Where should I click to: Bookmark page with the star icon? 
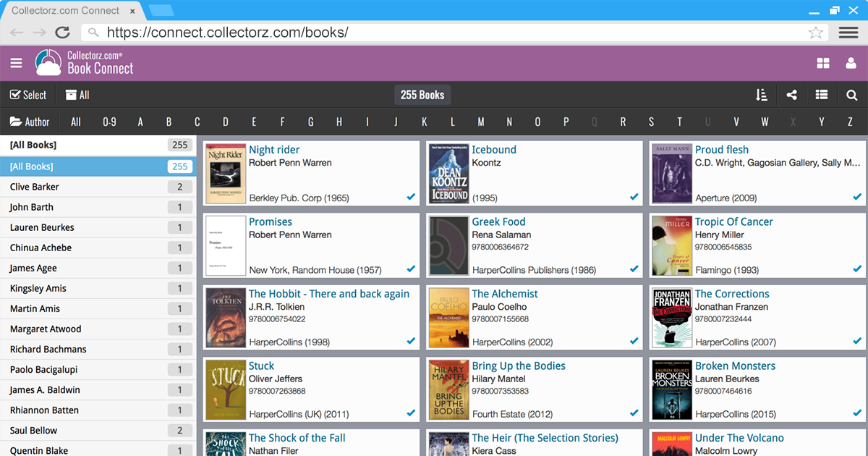pyautogui.click(x=816, y=33)
